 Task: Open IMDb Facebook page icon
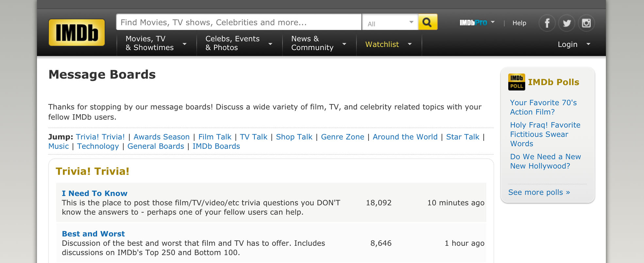547,23
